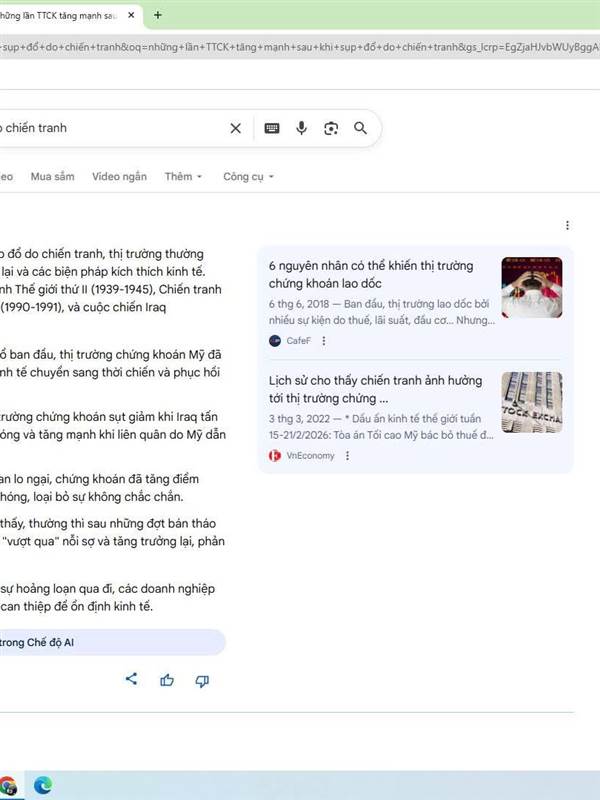Start voice search with the microphone
This screenshot has height=800, width=600.
click(302, 128)
